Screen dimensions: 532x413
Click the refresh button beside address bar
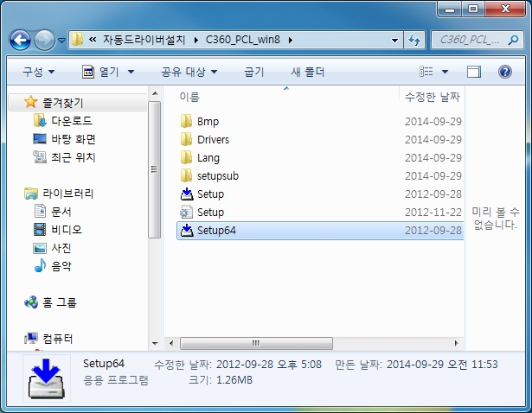(x=414, y=40)
